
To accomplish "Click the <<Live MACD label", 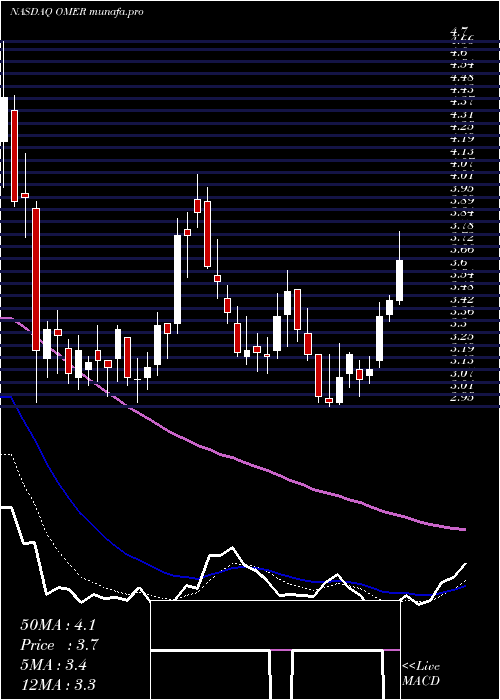I will point(421,674).
